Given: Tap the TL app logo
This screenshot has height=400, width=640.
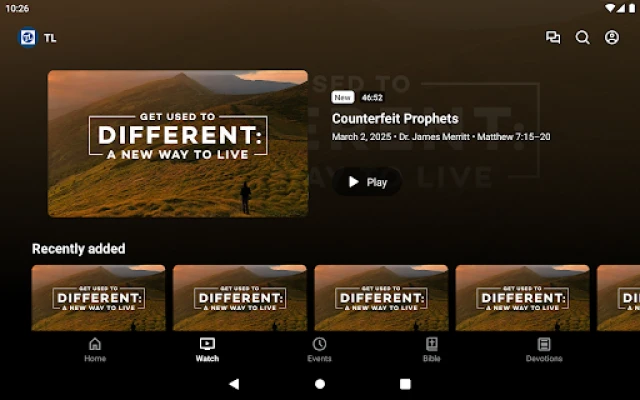Looking at the screenshot, I should tap(28, 38).
